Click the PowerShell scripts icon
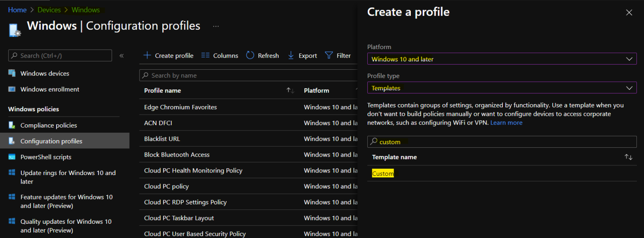The width and height of the screenshot is (644, 238). tap(12, 157)
